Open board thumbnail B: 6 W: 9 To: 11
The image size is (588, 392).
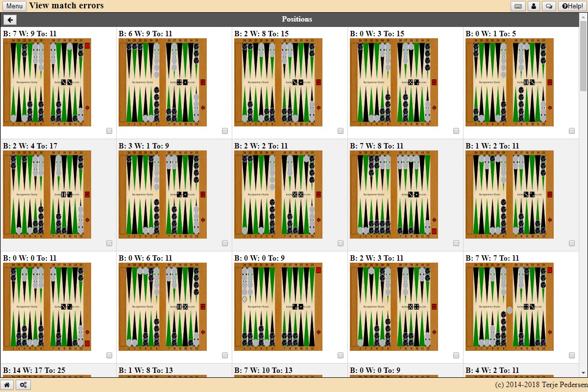163,82
